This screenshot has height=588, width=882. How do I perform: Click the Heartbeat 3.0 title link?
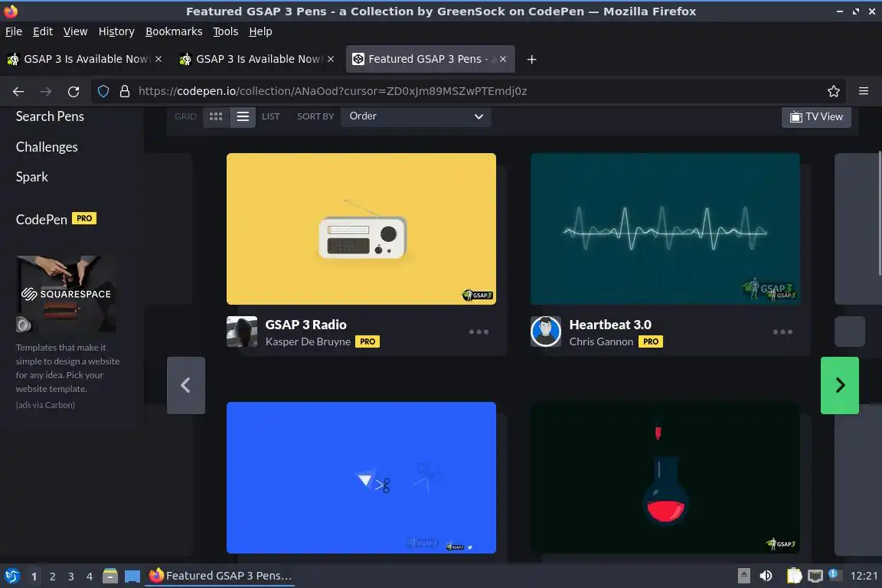point(609,325)
